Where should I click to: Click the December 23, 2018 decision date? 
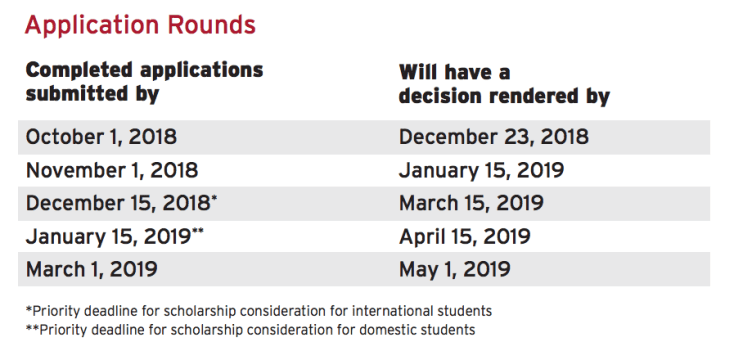(x=494, y=137)
